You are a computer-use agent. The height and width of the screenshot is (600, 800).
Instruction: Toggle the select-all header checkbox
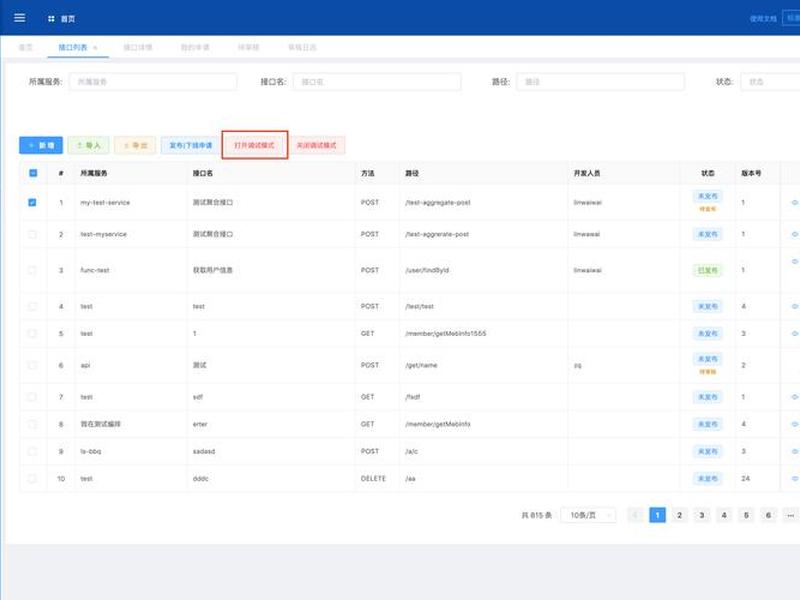click(x=33, y=173)
